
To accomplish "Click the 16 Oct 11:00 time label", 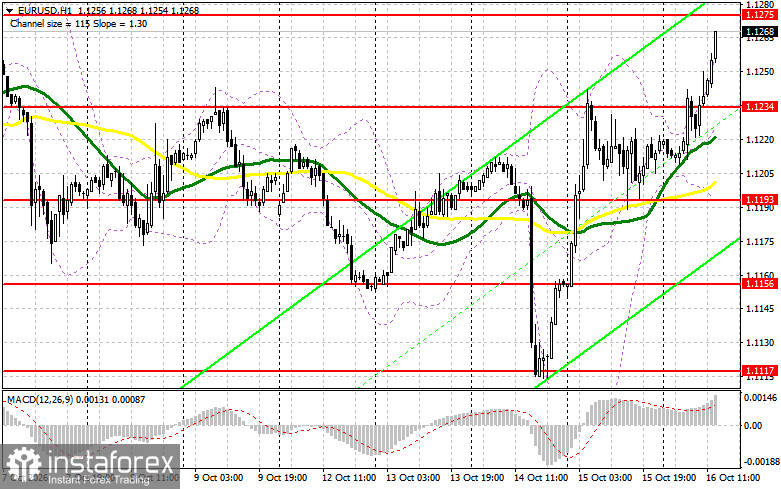I will point(733,478).
